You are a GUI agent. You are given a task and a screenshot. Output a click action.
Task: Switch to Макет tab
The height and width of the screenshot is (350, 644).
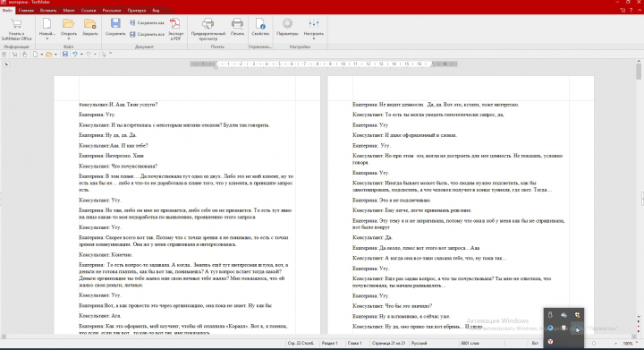[69, 10]
